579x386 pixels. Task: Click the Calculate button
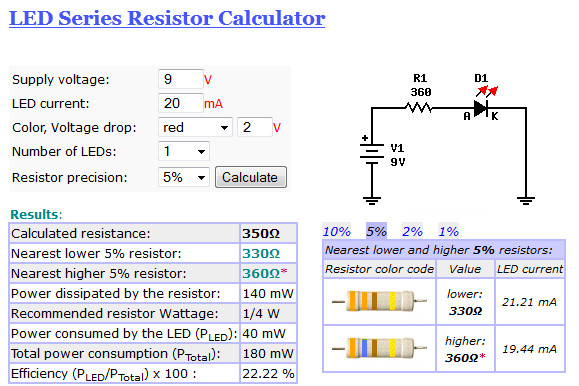(251, 177)
